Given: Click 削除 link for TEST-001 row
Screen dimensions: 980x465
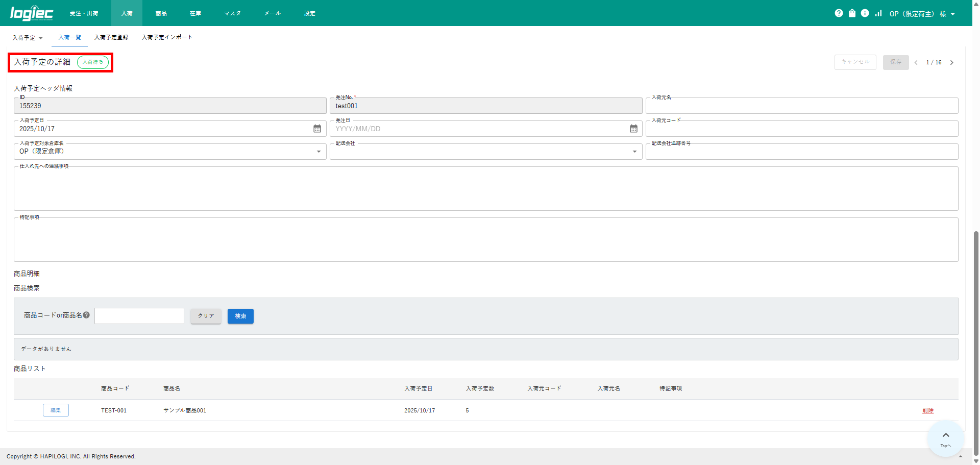Looking at the screenshot, I should point(927,410).
